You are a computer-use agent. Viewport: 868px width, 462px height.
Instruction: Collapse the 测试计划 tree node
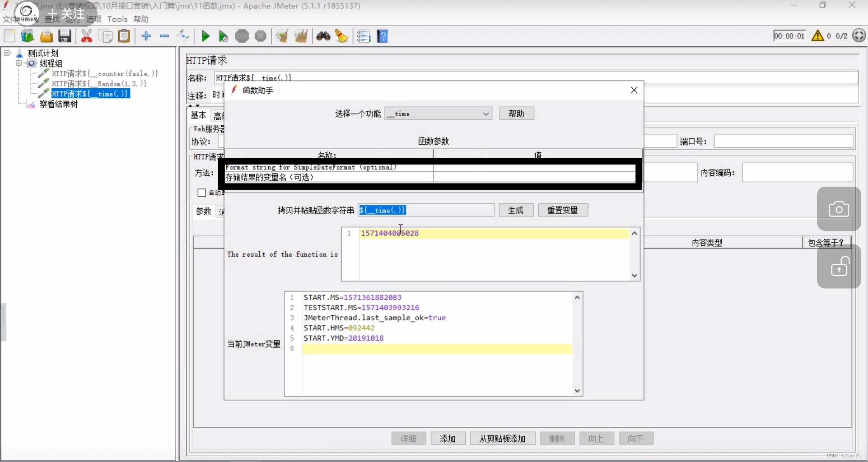click(x=7, y=53)
